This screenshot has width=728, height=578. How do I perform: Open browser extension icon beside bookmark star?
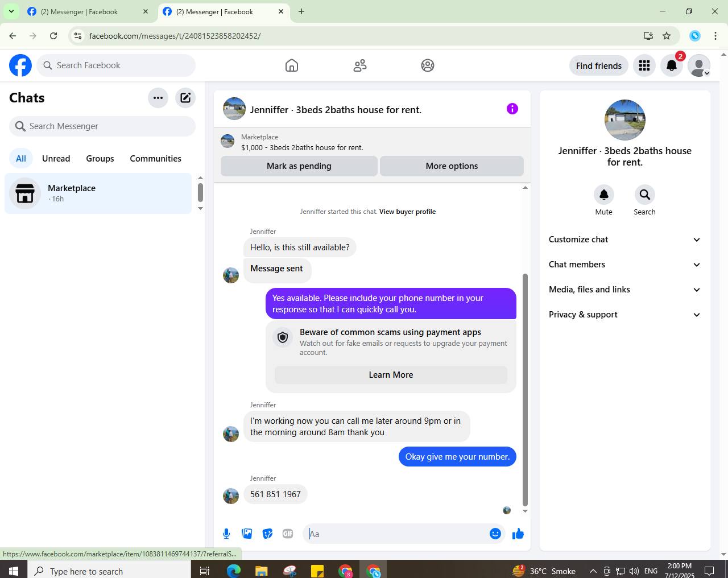[695, 36]
